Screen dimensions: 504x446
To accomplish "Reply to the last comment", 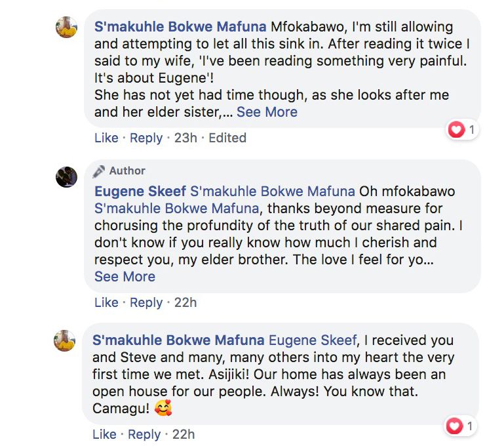I will pyautogui.click(x=144, y=435).
